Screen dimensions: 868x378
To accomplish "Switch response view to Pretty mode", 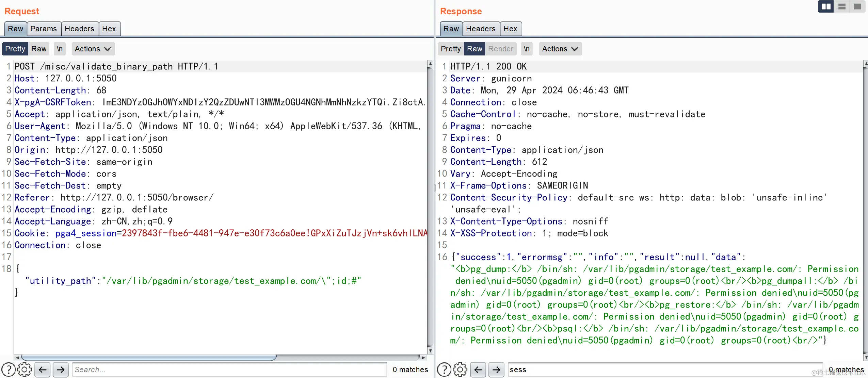I will pos(450,49).
